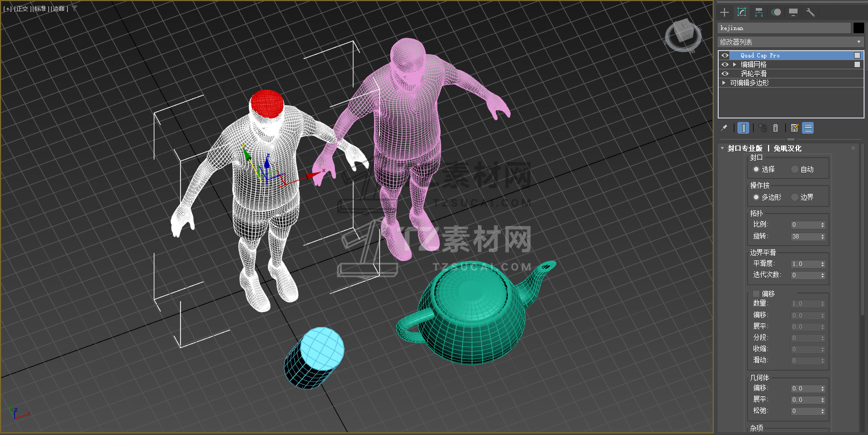Image resolution: width=868 pixels, height=435 pixels.
Task: Click the black object color swatch
Action: click(x=858, y=28)
